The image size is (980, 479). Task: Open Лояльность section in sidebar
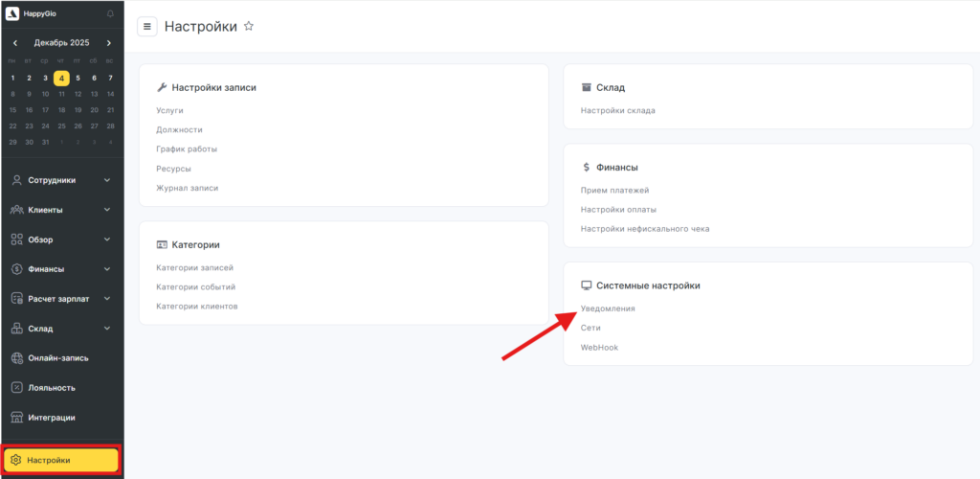pos(52,387)
